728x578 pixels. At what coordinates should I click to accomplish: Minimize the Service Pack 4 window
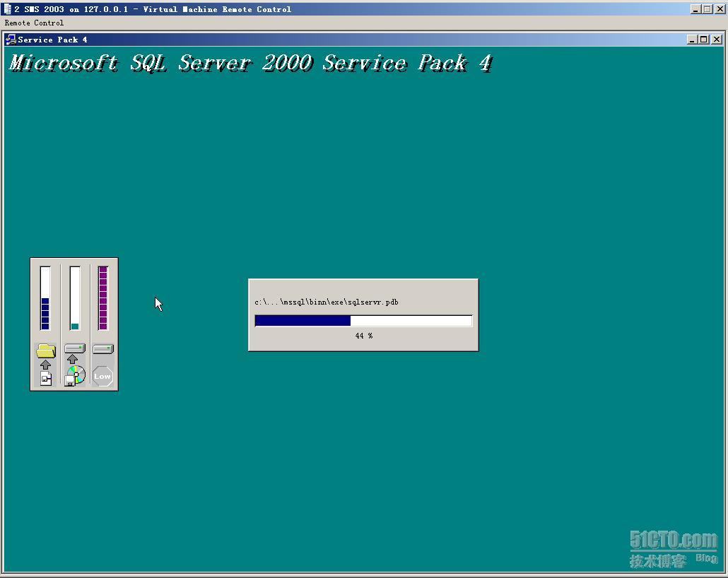click(692, 40)
